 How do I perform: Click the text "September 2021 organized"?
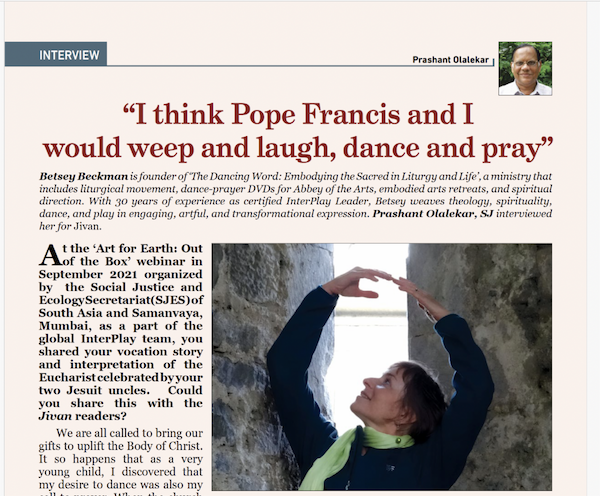[121, 274]
